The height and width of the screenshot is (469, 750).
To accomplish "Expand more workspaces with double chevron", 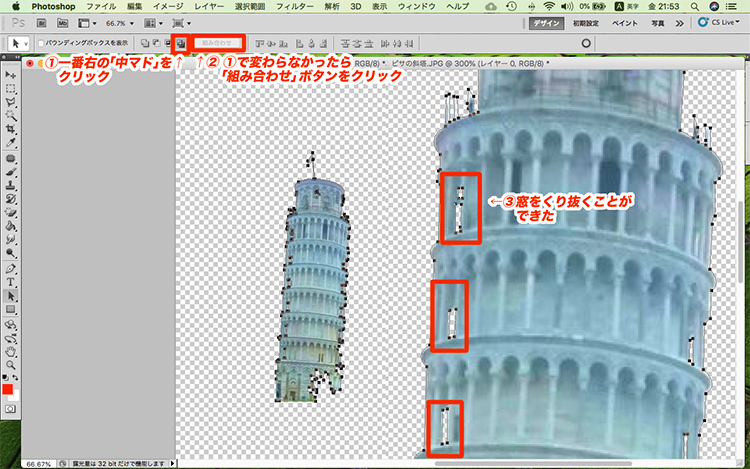I will click(x=679, y=23).
